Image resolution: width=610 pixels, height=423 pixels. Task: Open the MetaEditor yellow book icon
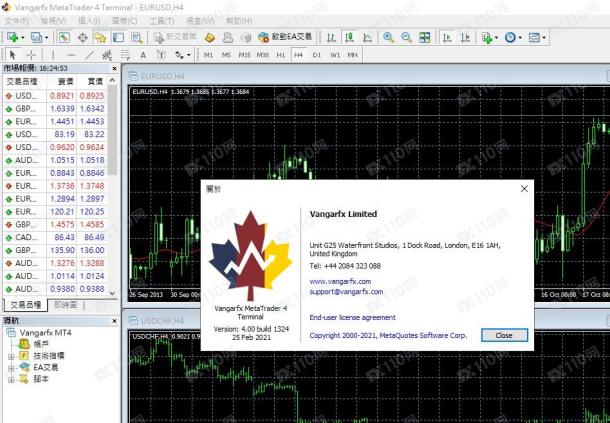[x=210, y=37]
